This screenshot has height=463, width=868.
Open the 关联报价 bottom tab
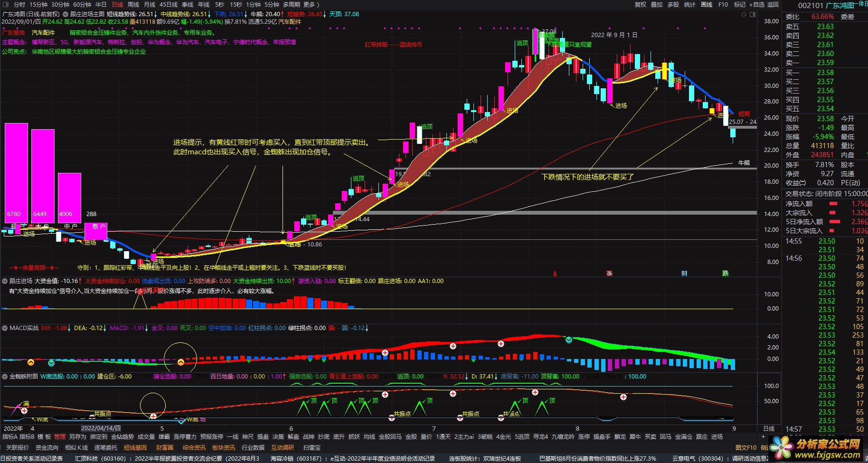point(17,447)
